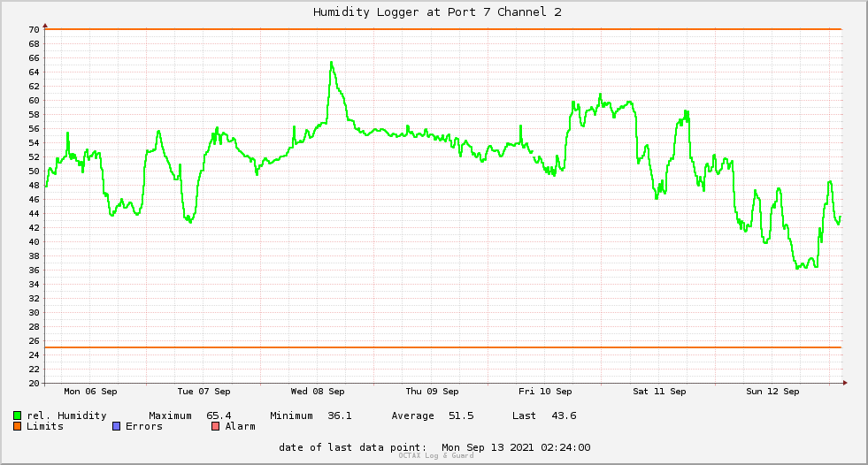Click the green rel. Humidity legend swatch

tap(17, 415)
